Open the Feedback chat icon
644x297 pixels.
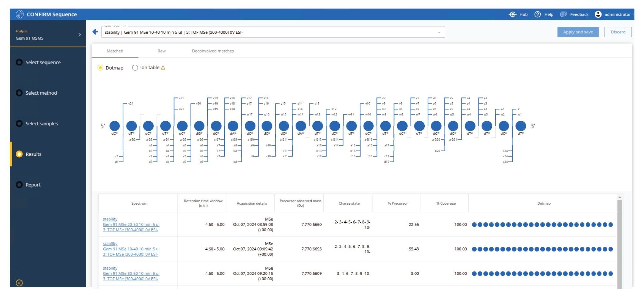point(563,14)
